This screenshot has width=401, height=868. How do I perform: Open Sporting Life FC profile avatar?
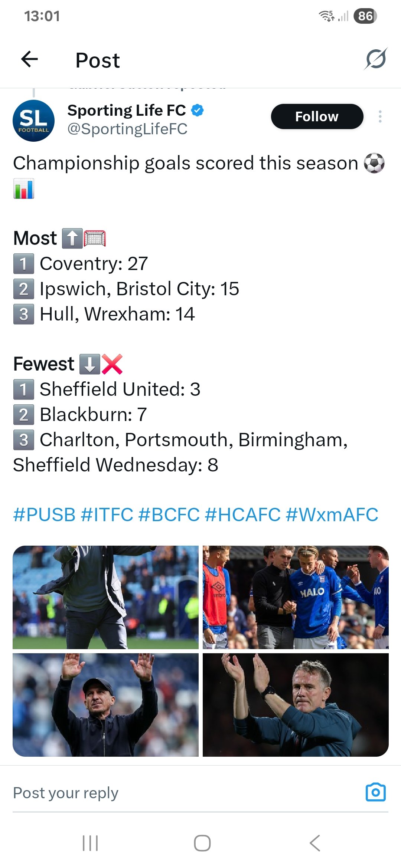tap(33, 121)
